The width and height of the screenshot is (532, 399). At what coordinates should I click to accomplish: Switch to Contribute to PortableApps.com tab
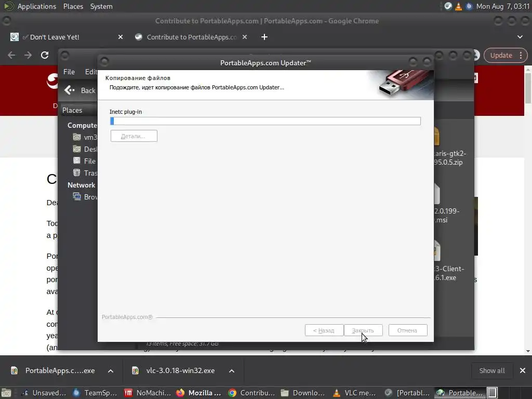pyautogui.click(x=191, y=37)
